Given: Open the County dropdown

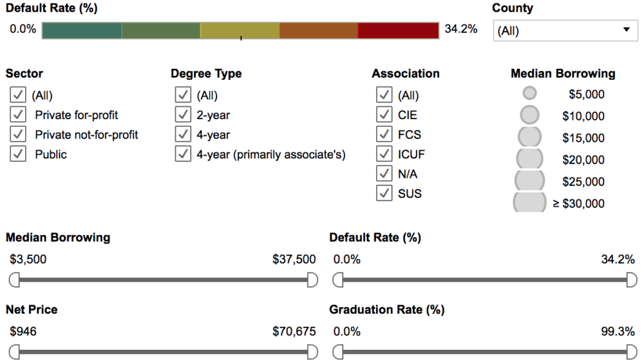Looking at the screenshot, I should coord(564,30).
